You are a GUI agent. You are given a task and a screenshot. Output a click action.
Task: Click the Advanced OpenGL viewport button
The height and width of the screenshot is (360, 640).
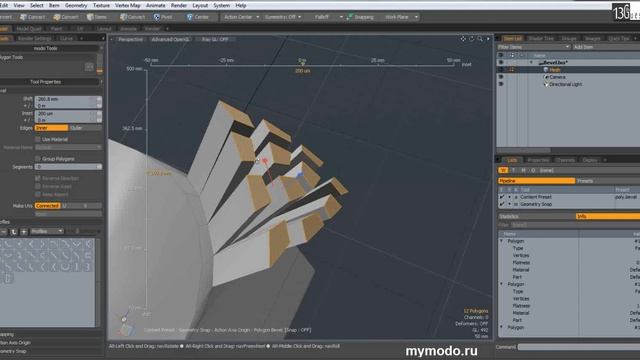click(x=170, y=39)
